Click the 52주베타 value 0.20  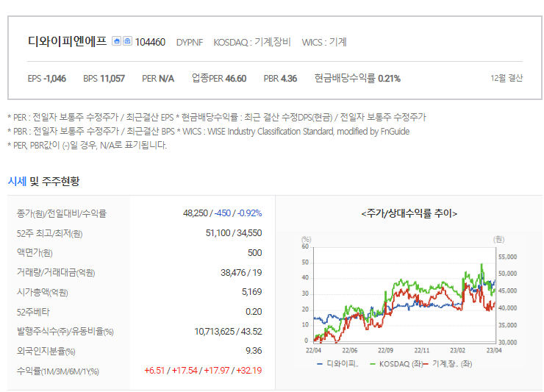[254, 311]
